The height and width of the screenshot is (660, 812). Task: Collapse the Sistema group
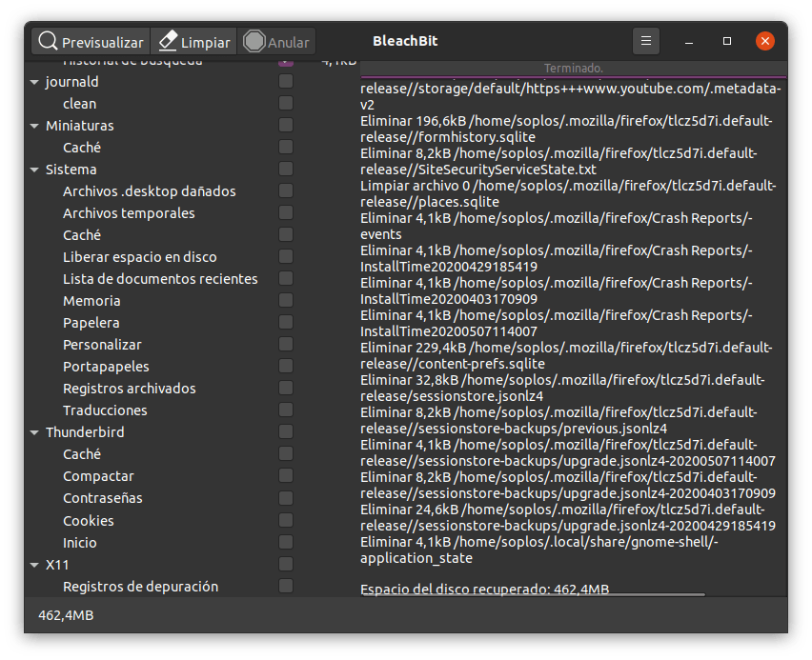click(x=34, y=170)
